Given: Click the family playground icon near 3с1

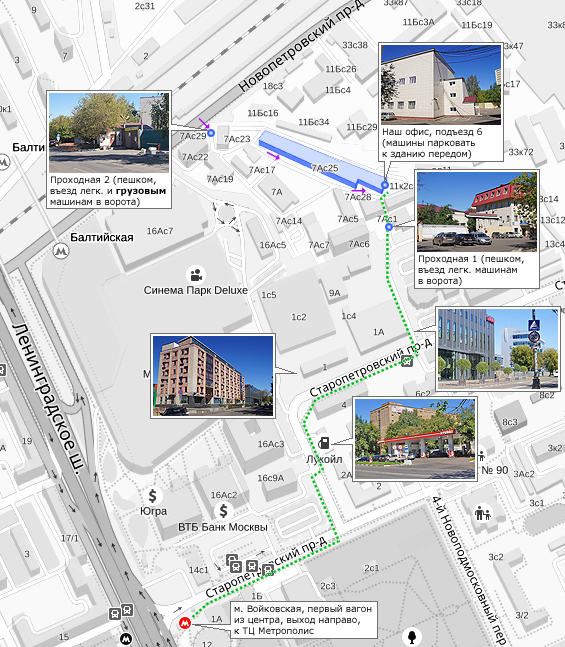Looking at the screenshot, I should [482, 514].
